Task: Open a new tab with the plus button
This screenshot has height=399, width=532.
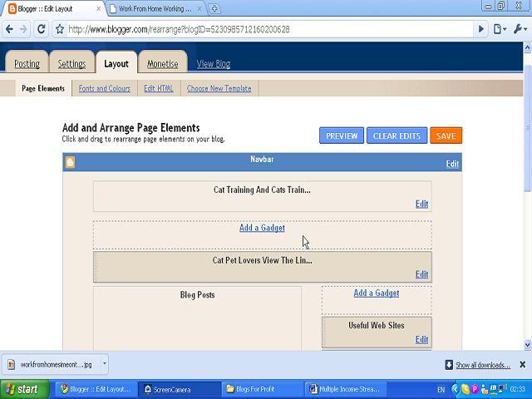Action: click(214, 9)
